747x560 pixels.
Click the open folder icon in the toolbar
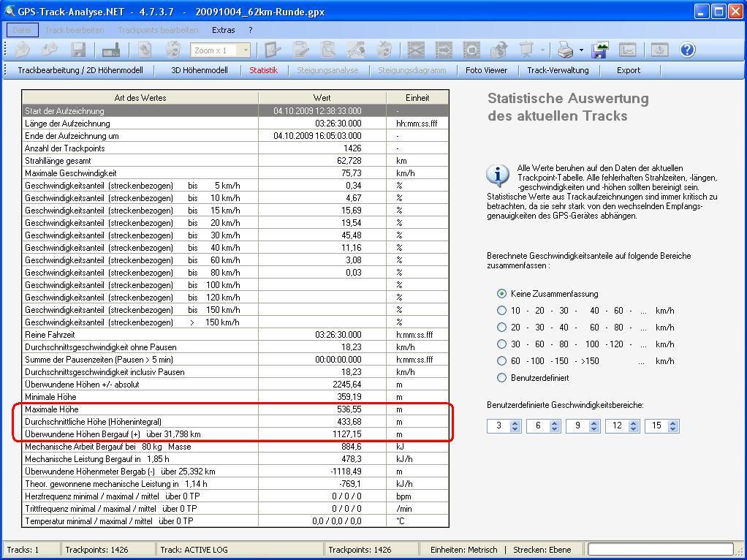23,50
